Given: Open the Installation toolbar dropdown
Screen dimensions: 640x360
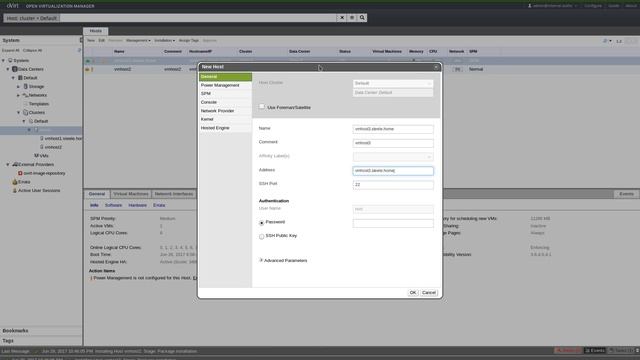Looking at the screenshot, I should click(164, 41).
